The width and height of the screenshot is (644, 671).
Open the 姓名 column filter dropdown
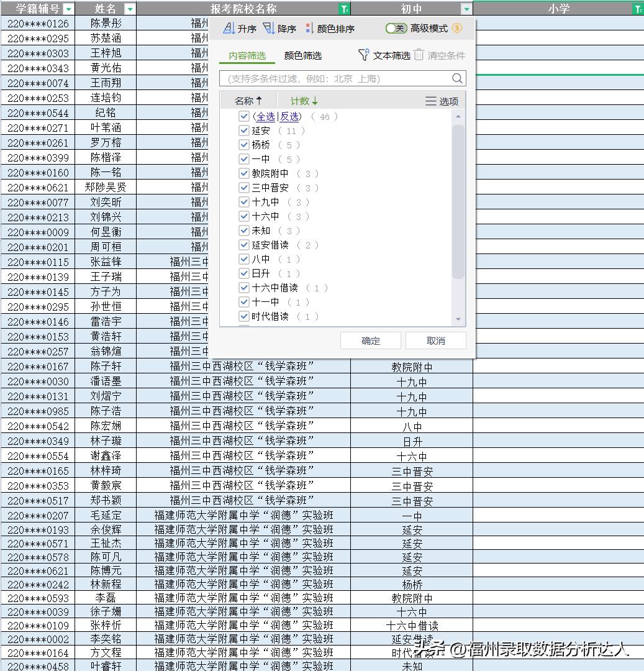(x=129, y=9)
